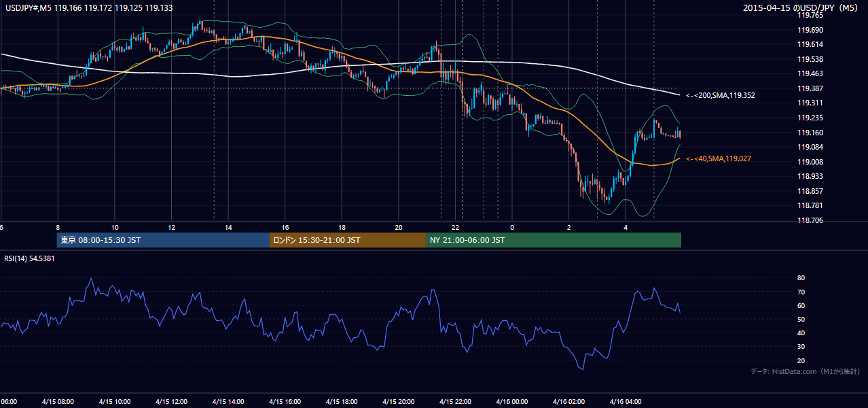Click the 4/15 22:00 date label
Image resolution: width=868 pixels, height=408 pixels.
(x=455, y=402)
